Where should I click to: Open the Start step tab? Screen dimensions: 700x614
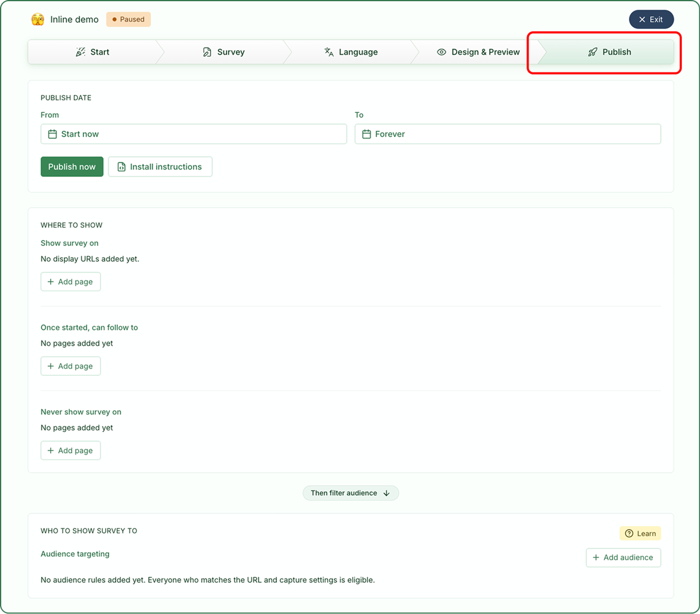pyautogui.click(x=92, y=52)
